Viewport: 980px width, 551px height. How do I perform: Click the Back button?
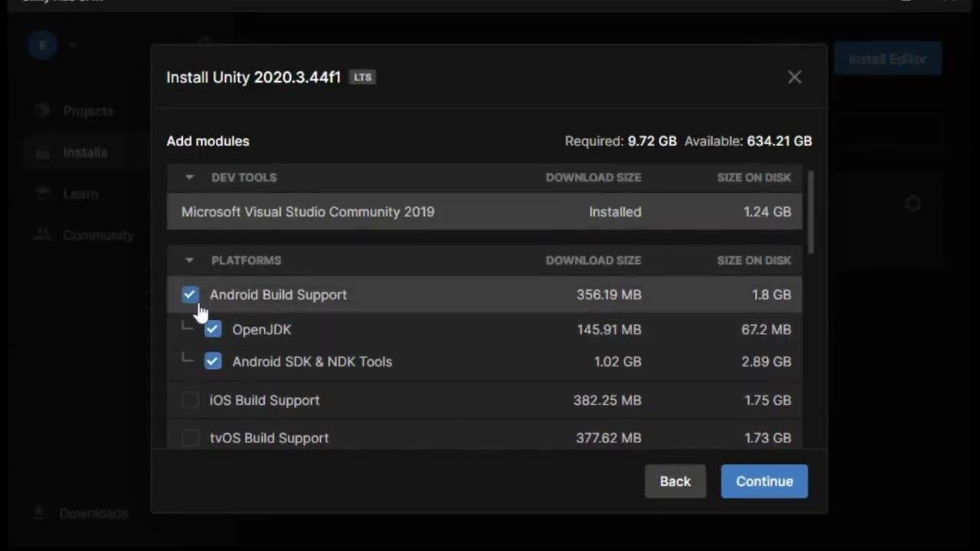(675, 481)
